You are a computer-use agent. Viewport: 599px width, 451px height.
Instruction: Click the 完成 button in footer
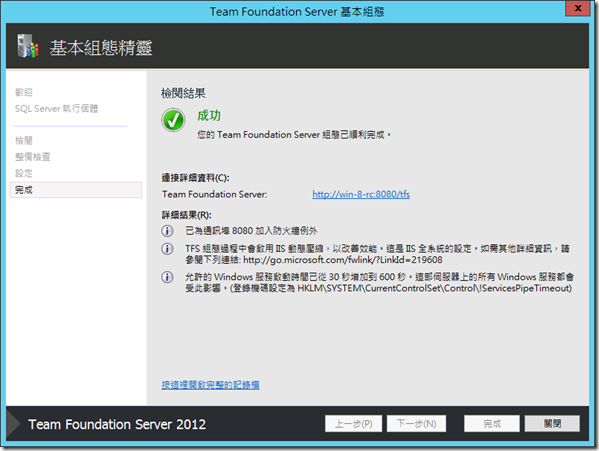click(492, 424)
